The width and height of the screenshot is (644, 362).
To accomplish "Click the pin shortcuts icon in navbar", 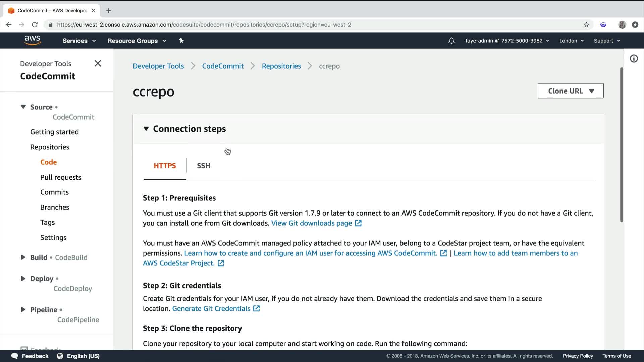I will click(181, 41).
